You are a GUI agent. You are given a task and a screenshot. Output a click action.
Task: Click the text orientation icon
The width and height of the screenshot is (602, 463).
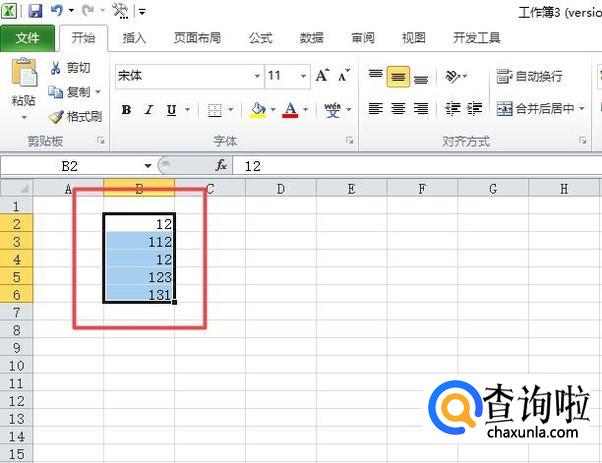click(453, 76)
